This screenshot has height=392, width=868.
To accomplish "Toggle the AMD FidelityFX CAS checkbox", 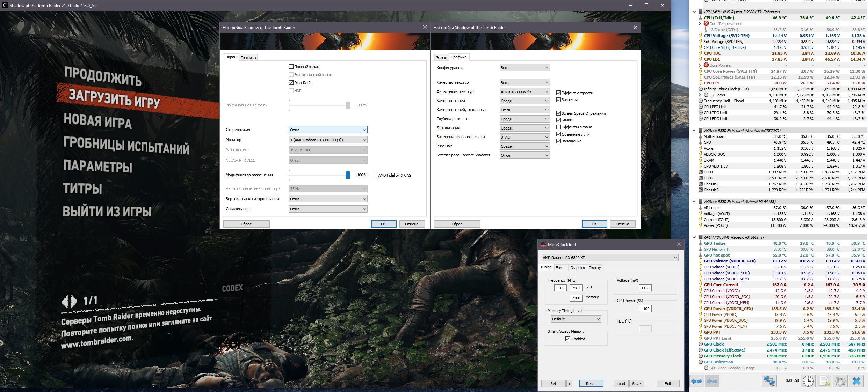I will [375, 175].
